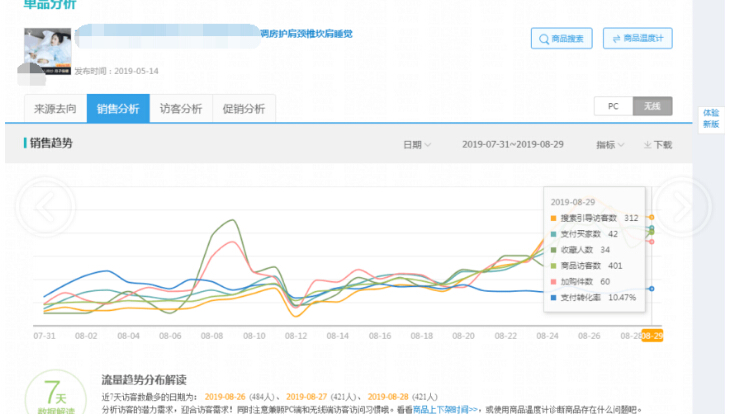
Task: Open the 访客分析 tab
Action: (180, 109)
